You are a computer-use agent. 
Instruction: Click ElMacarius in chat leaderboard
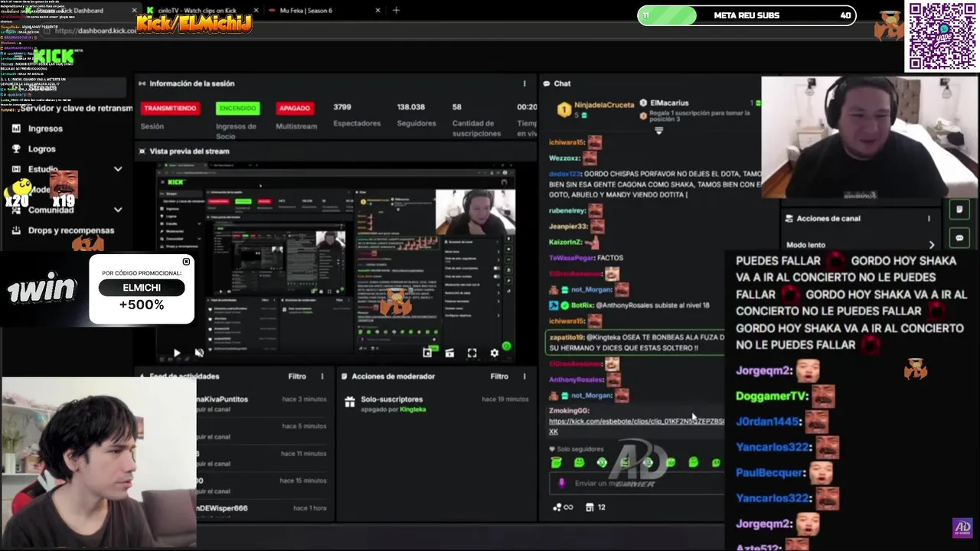coord(668,103)
